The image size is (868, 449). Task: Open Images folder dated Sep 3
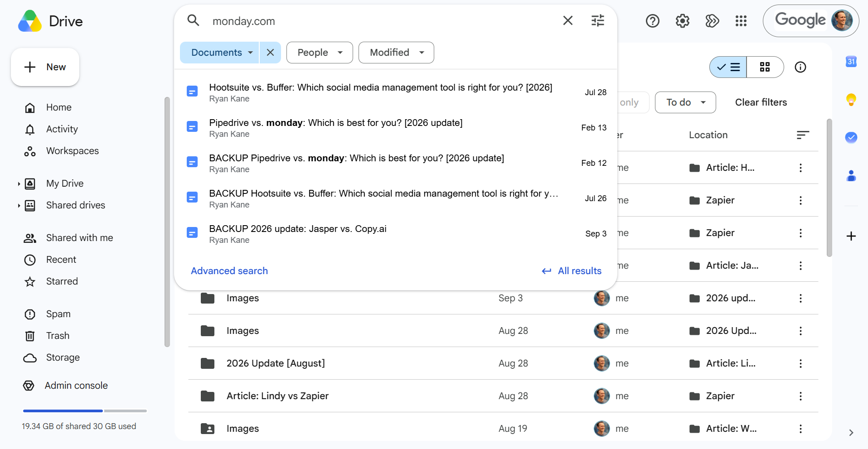242,298
